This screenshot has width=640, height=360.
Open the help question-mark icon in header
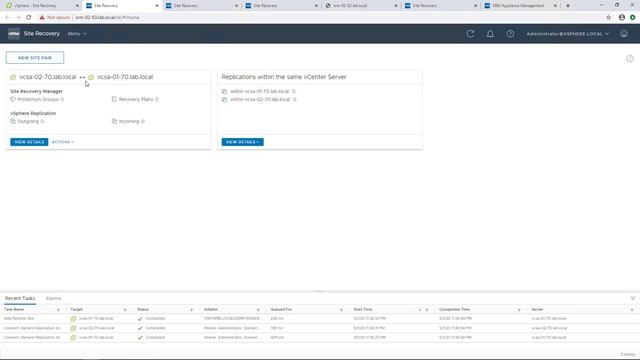(x=510, y=34)
